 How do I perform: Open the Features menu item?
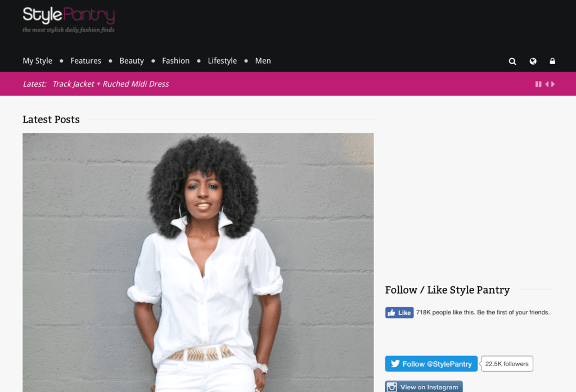pyautogui.click(x=85, y=61)
